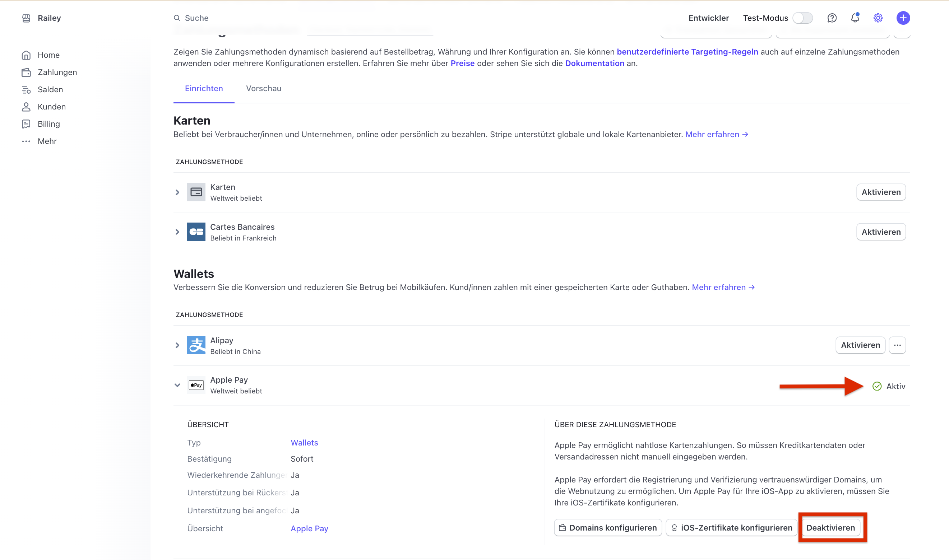This screenshot has height=560, width=949.
Task: Click the search magnifier icon
Action: (x=177, y=18)
